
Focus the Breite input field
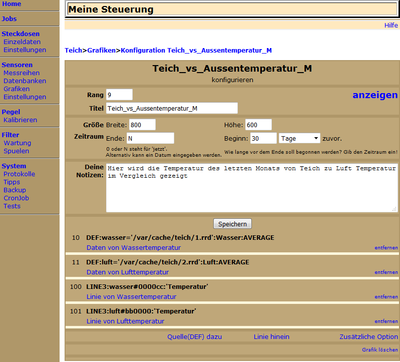click(142, 125)
